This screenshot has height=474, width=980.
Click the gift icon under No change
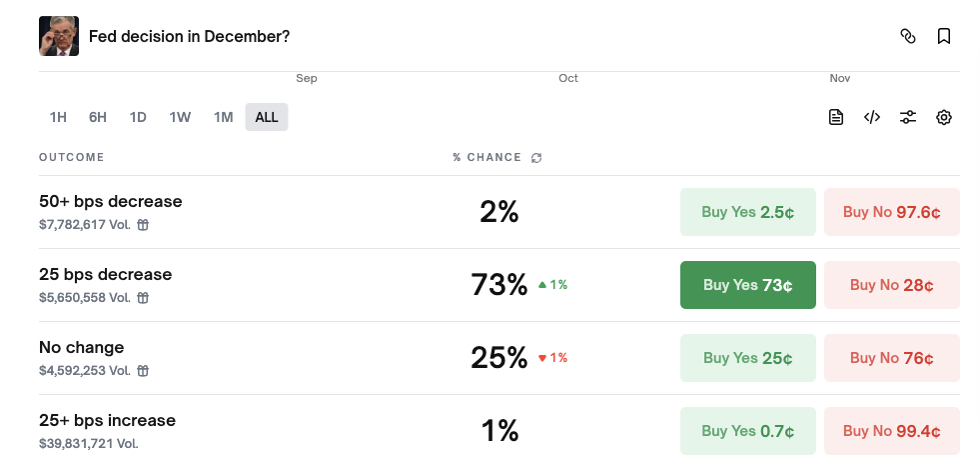143,371
